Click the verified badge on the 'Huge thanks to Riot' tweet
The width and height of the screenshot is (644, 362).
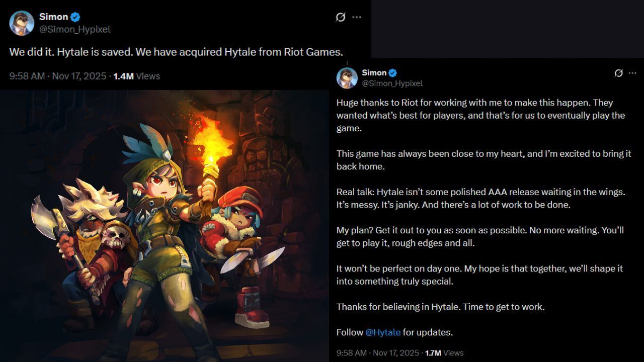pyautogui.click(x=393, y=73)
